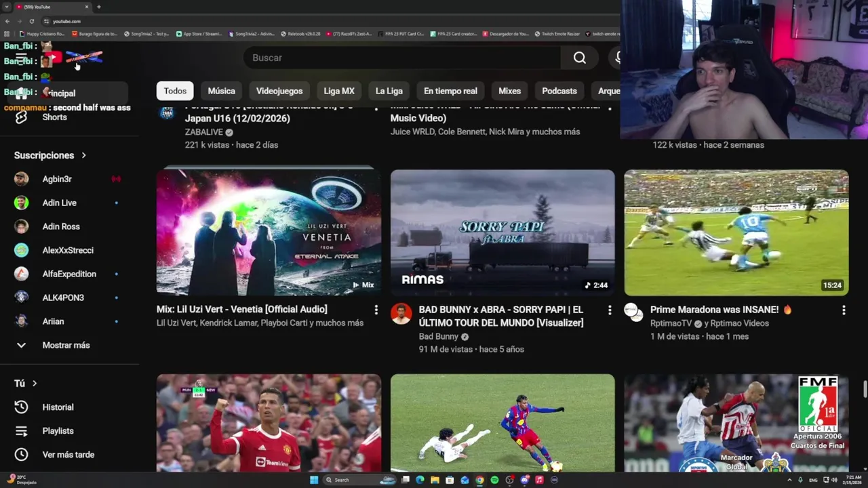Open AlexXxStrecci subscription channel
The width and height of the screenshot is (868, 488).
[68, 250]
